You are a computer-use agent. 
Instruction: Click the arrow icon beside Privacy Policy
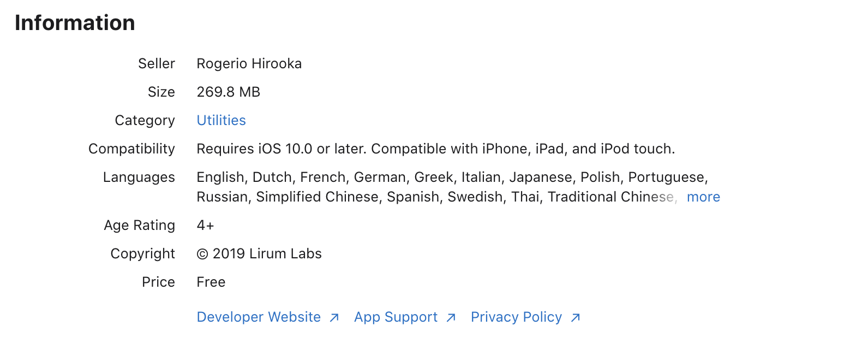tap(576, 317)
